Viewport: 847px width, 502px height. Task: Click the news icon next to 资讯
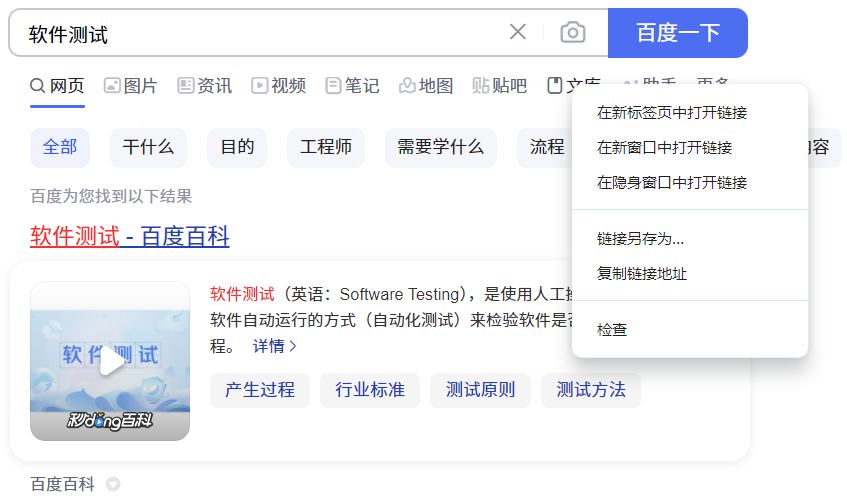coord(185,85)
